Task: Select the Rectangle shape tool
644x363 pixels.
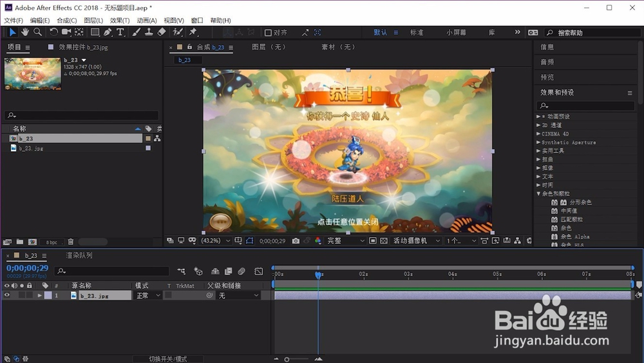Action: pyautogui.click(x=95, y=32)
